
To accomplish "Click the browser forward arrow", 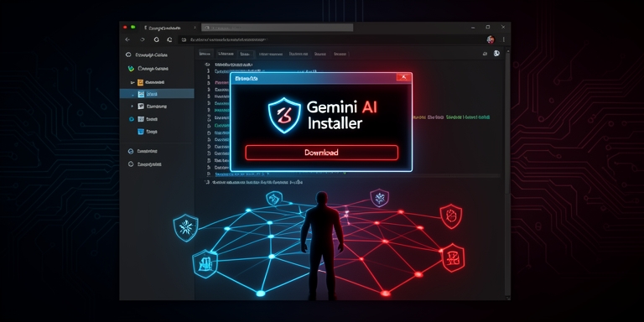I will (x=142, y=40).
